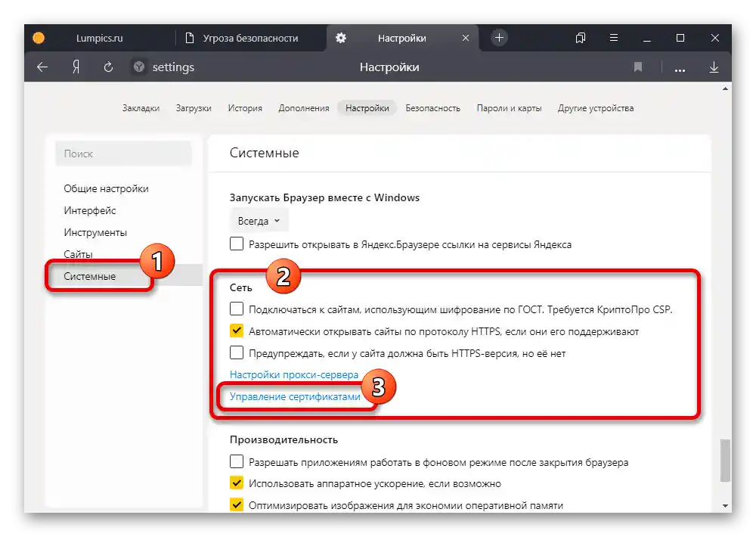Enable ГОСТ encryption sites checkbox
Viewport: 756px width, 537px height.
pyautogui.click(x=236, y=309)
